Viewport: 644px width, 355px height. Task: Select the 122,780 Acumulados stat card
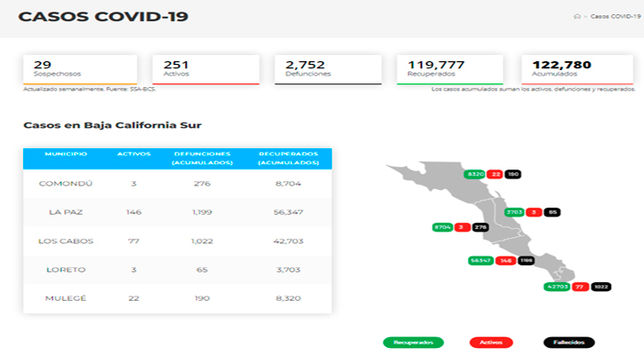point(577,70)
